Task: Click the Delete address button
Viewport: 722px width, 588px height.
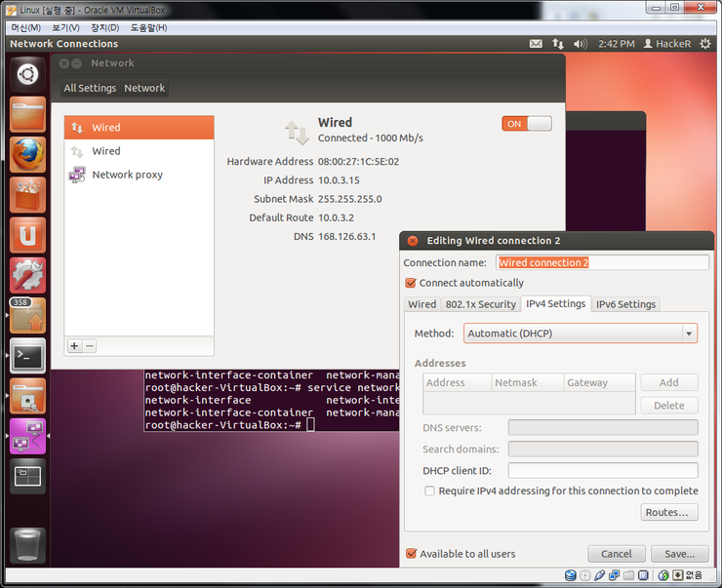Action: 669,406
